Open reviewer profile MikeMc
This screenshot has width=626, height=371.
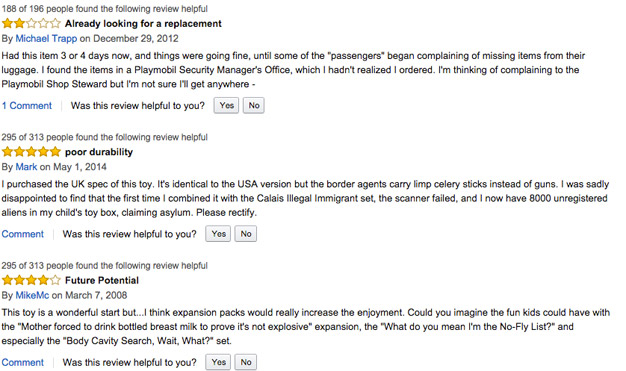coord(32,296)
